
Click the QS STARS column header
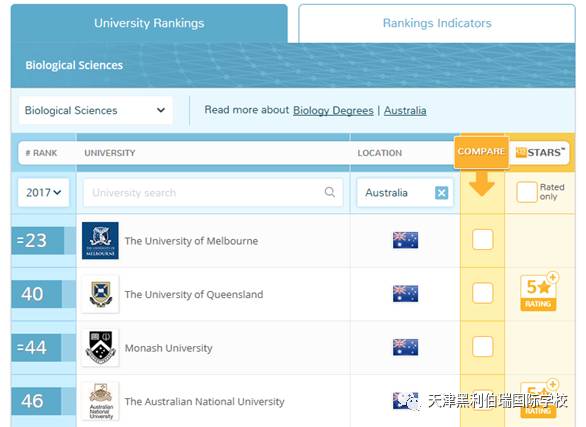click(540, 152)
